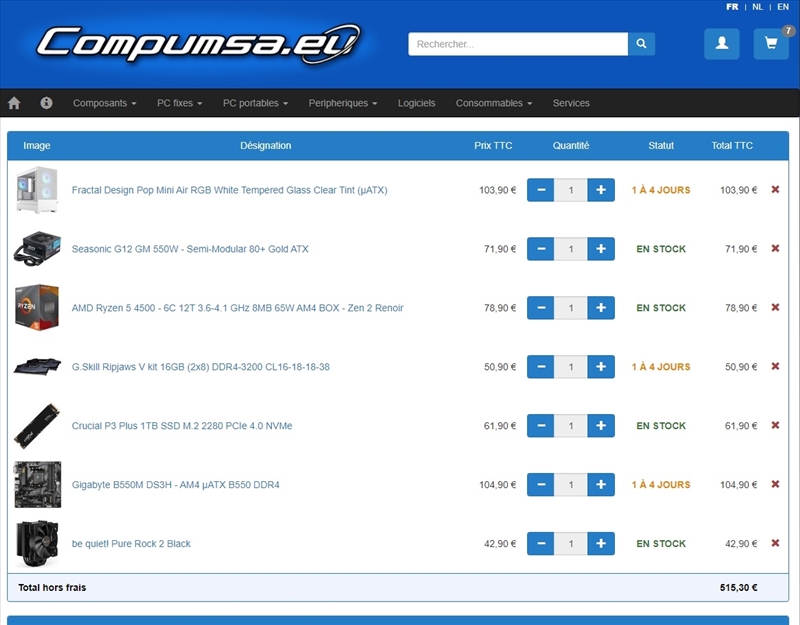Open the Peripheriques dropdown menu
Image resolution: width=800 pixels, height=625 pixels.
[x=343, y=103]
